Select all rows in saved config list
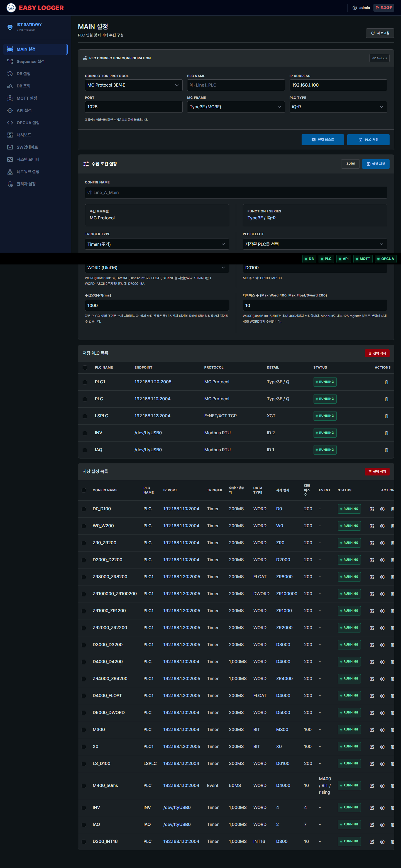The width and height of the screenshot is (401, 868). point(84,490)
